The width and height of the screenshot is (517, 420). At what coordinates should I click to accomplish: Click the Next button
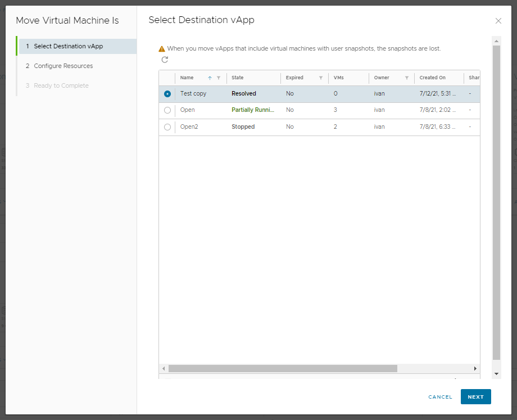point(475,397)
